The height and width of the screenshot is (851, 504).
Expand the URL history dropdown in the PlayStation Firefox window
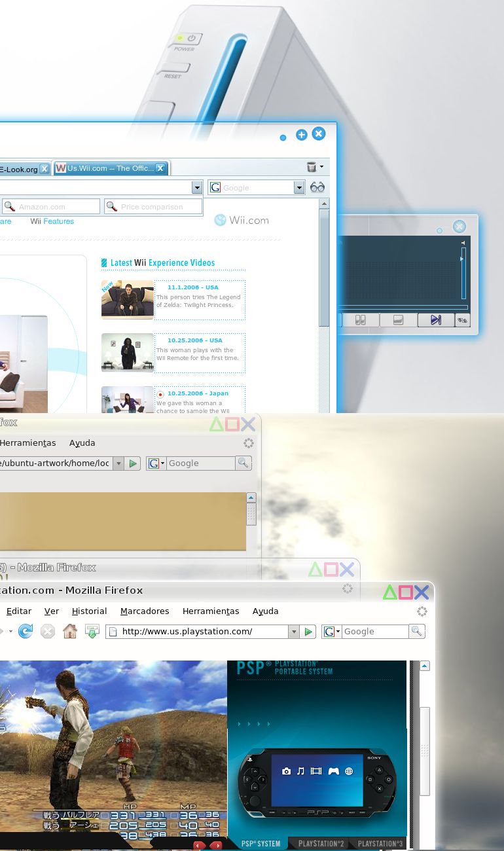click(293, 632)
